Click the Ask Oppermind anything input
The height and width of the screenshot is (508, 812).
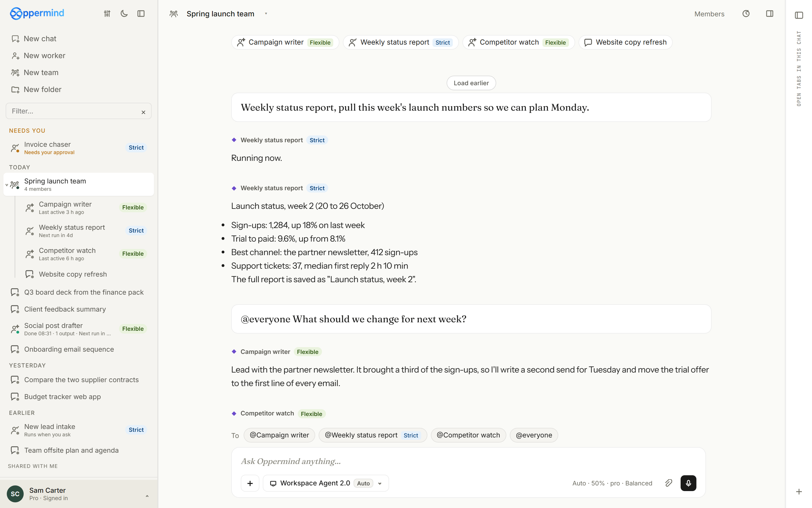(468, 461)
